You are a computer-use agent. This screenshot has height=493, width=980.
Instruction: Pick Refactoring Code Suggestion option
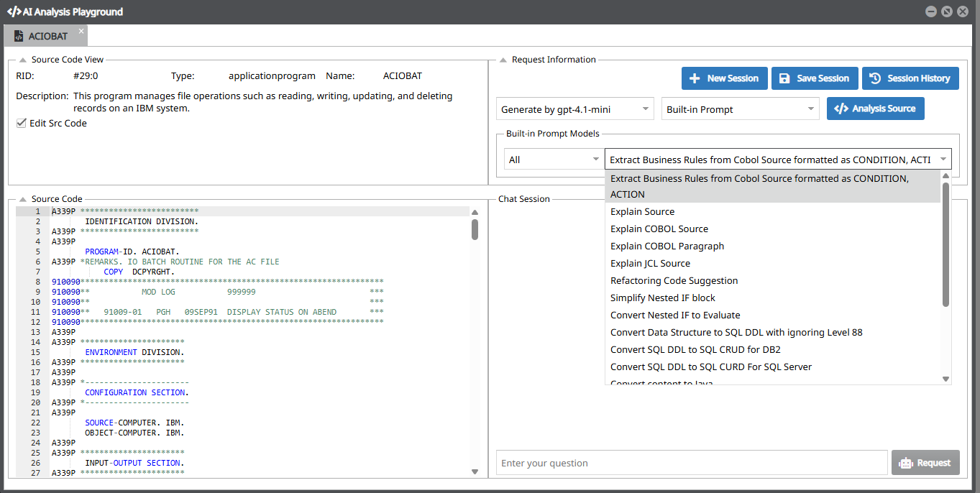pos(674,280)
